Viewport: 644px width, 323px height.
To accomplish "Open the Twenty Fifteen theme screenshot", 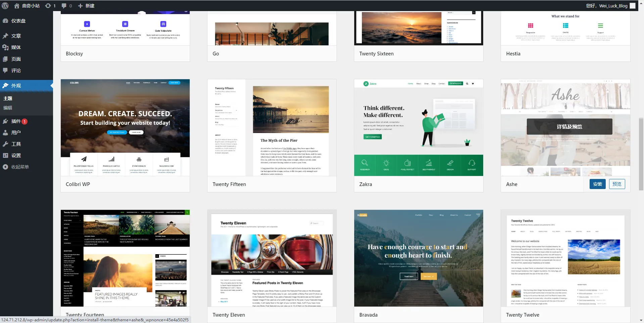I will (x=272, y=128).
